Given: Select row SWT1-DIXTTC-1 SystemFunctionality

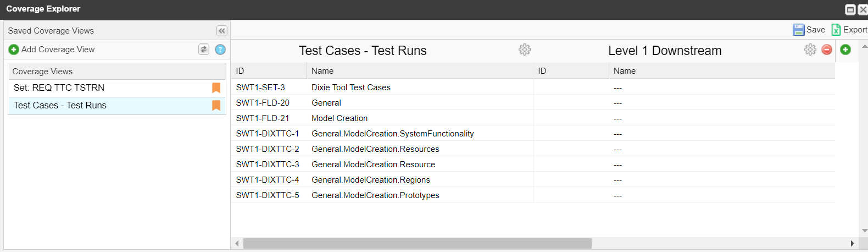Looking at the screenshot, I should [x=533, y=134].
